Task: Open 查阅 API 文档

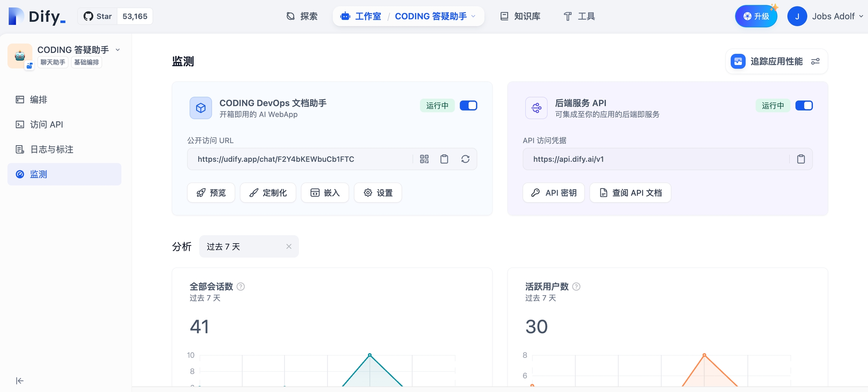Action: tap(630, 193)
